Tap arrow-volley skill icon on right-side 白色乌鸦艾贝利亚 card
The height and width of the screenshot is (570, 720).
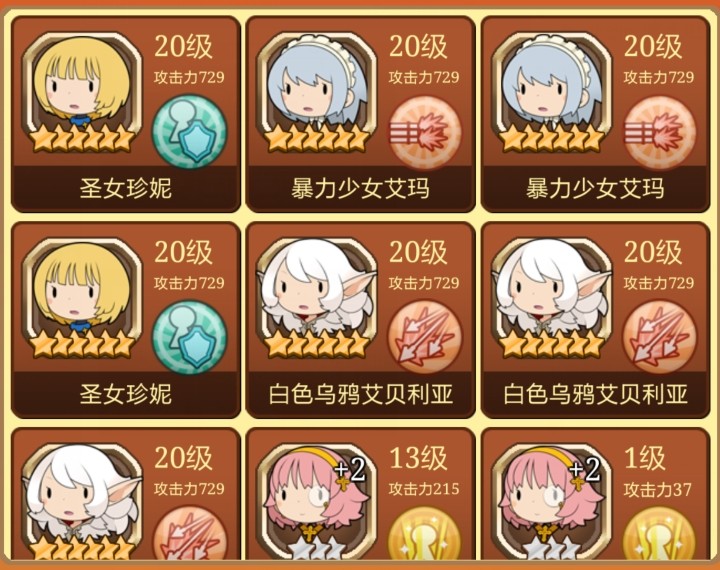click(659, 338)
